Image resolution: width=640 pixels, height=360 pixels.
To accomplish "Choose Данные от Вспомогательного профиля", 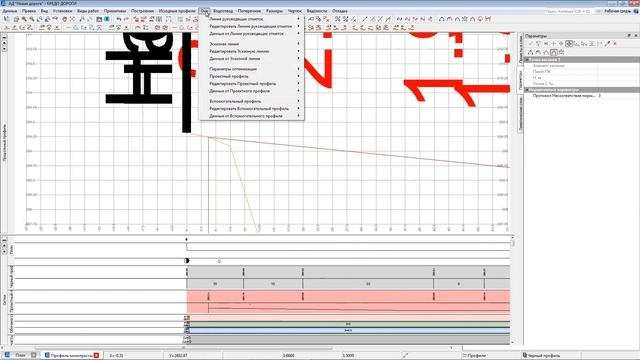I will point(251,116).
